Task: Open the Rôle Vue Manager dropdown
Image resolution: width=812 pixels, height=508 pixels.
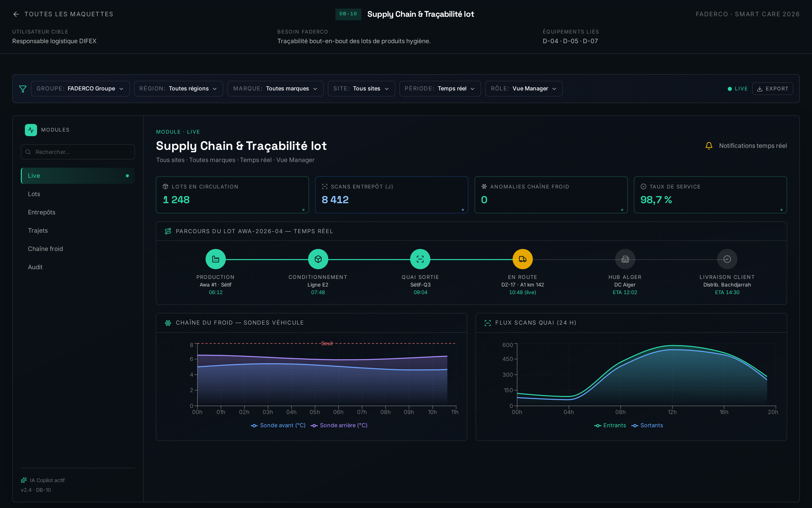Action: (523, 89)
